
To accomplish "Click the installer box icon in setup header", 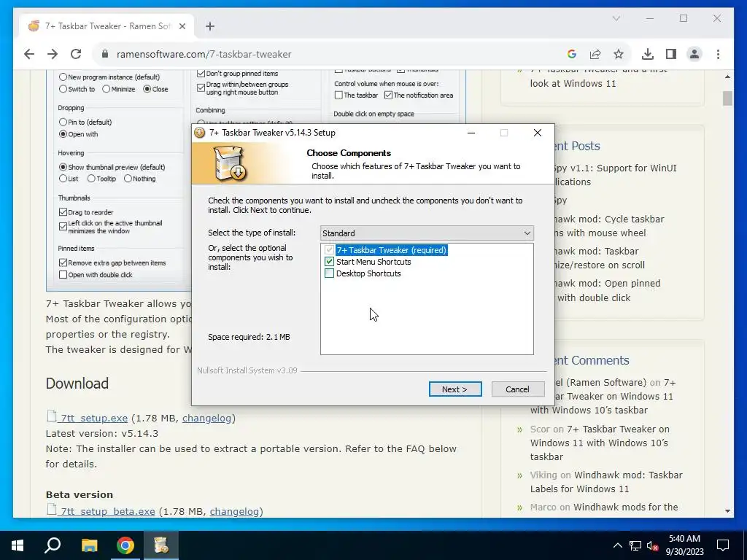I will (x=229, y=163).
